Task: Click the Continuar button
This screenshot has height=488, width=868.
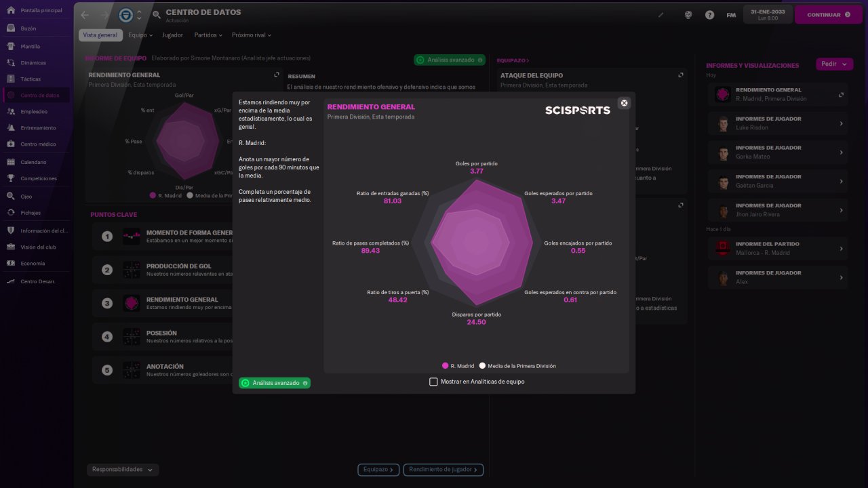Action: coord(828,15)
